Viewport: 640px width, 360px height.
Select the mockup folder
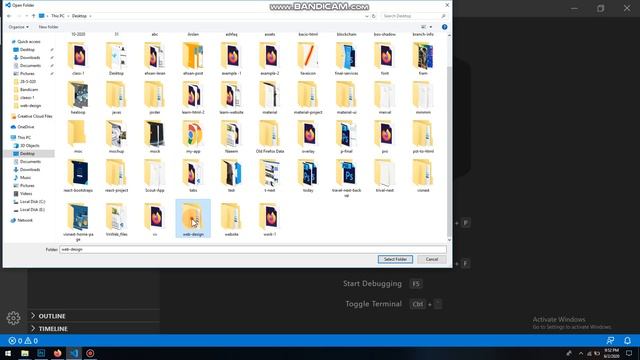[116, 137]
